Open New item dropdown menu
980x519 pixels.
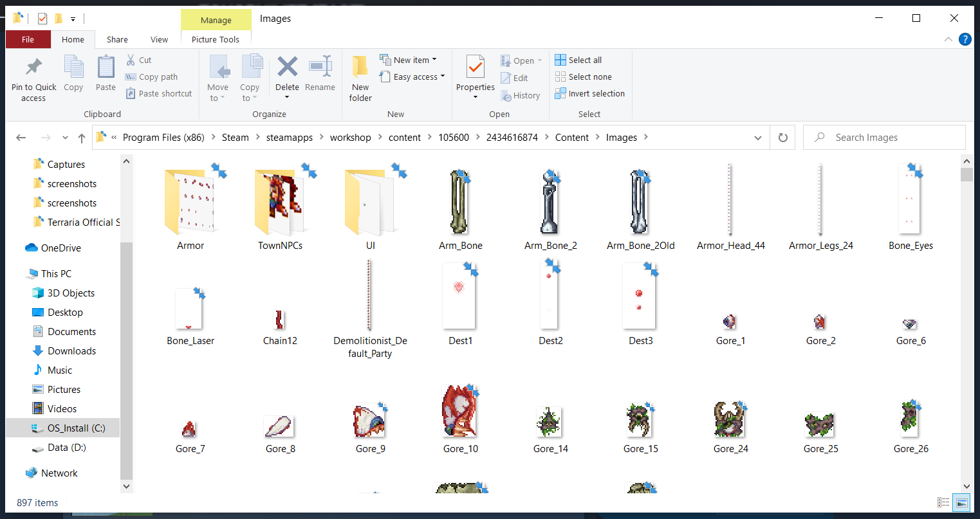click(408, 60)
